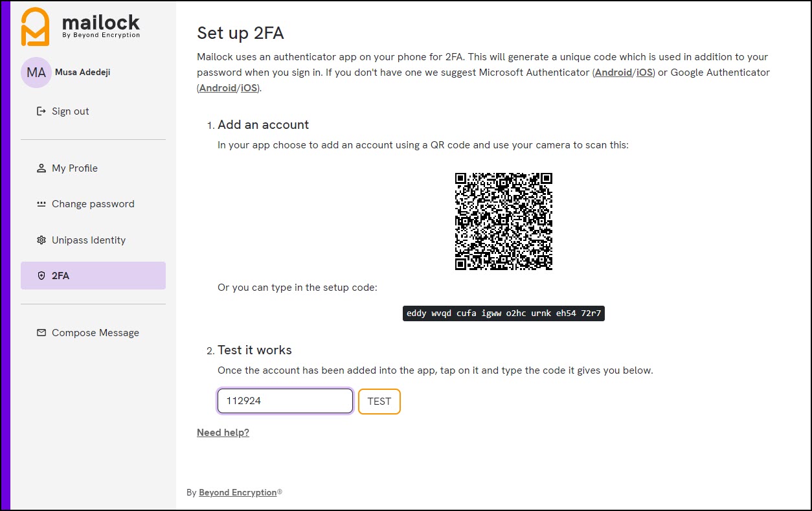Open the Need help? link
Viewport: 812px width, 511px height.
[223, 432]
